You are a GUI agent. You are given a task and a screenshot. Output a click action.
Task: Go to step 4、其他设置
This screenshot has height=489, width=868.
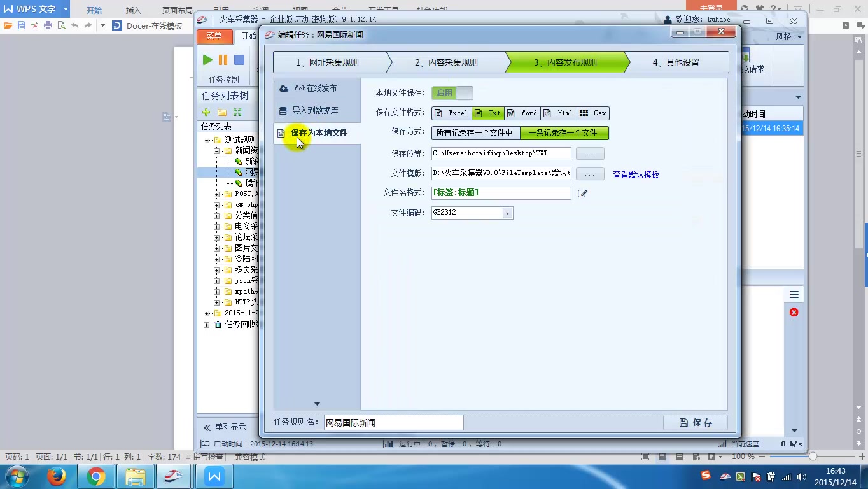point(676,62)
